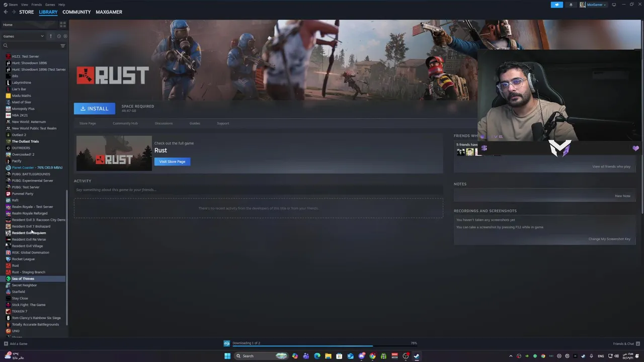Open the Windows Start menu
Screen dimensions: 644x362
point(227,356)
